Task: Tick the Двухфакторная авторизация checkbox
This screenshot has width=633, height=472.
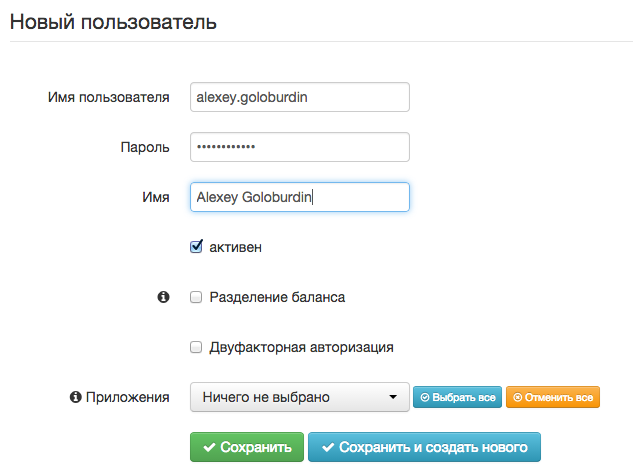Action: click(197, 347)
